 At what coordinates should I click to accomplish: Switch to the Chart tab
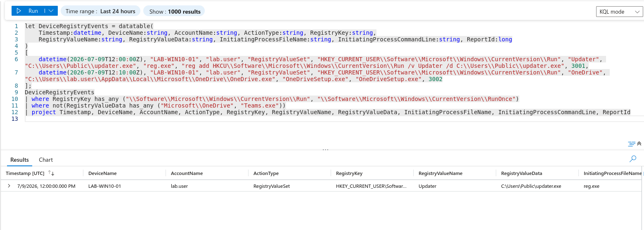click(x=46, y=160)
